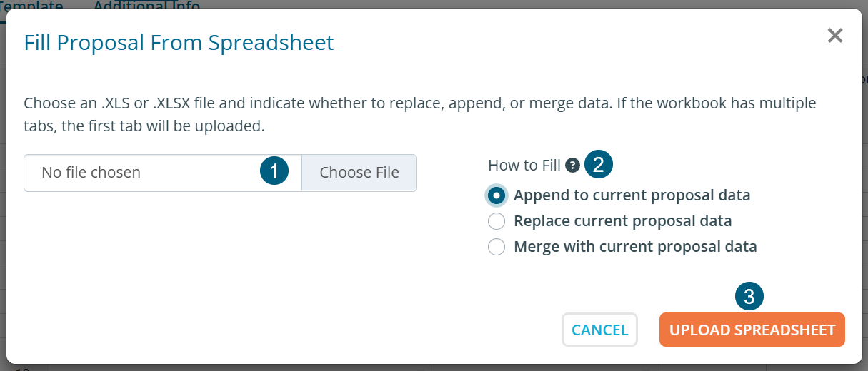Viewport: 868px width, 371px height.
Task: Click the Upload Spreadsheet button
Action: point(752,330)
